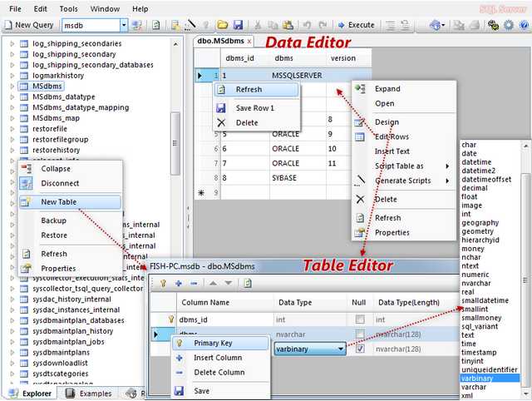This screenshot has height=401, width=532.
Task: Click the open folder icon in toolbar
Action: tap(223, 25)
